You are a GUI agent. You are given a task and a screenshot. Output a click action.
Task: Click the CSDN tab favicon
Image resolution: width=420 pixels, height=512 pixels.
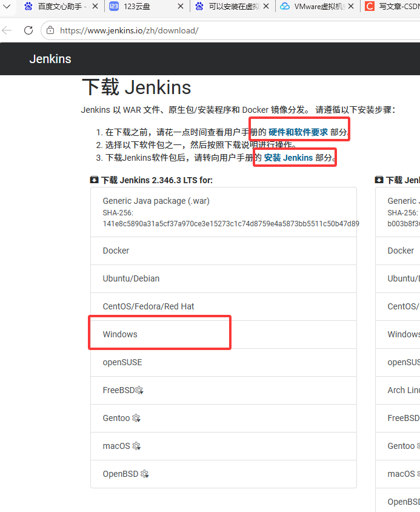click(x=370, y=6)
